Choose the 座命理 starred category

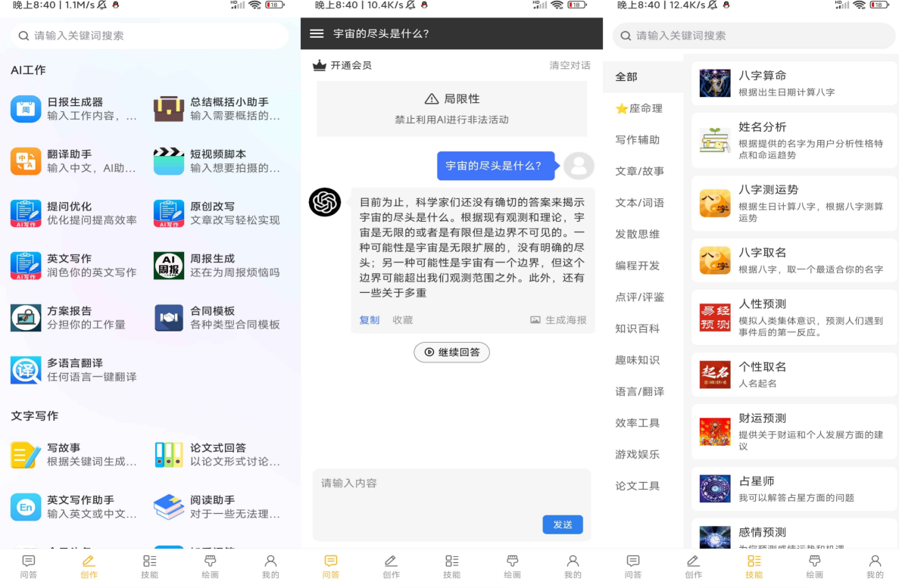[x=638, y=109]
